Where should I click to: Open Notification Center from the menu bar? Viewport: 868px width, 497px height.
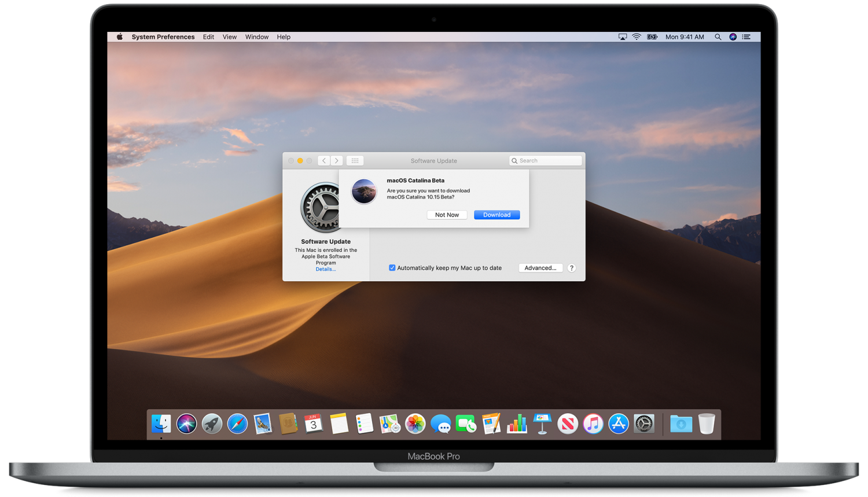(x=746, y=37)
